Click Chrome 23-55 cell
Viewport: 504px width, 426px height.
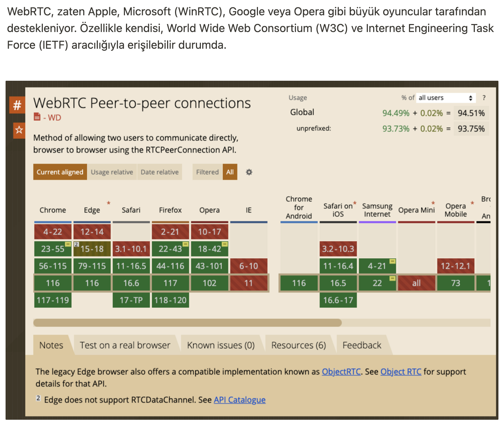pos(53,249)
